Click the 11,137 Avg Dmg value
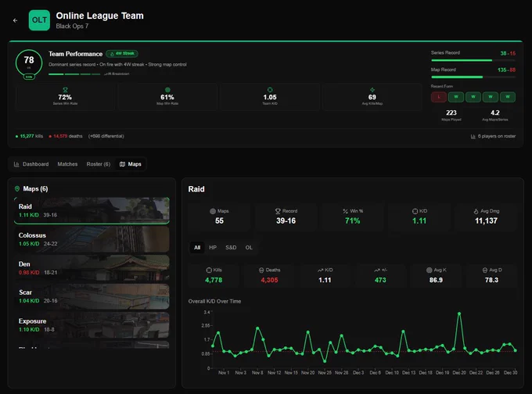The height and width of the screenshot is (394, 532). point(486,220)
